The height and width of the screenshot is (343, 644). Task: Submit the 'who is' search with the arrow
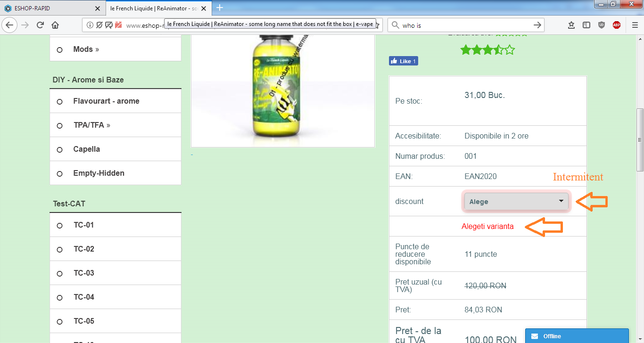click(x=537, y=25)
